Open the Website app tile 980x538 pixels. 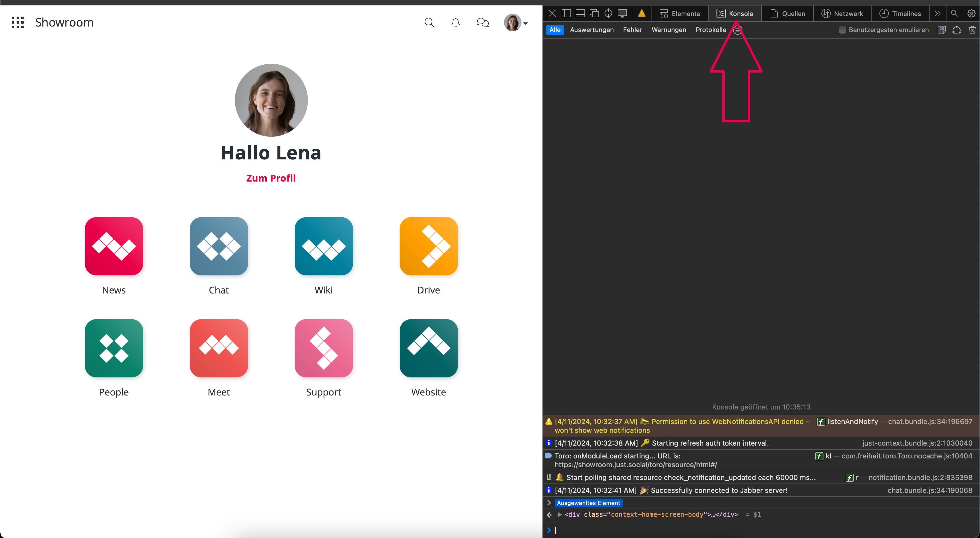[429, 348]
